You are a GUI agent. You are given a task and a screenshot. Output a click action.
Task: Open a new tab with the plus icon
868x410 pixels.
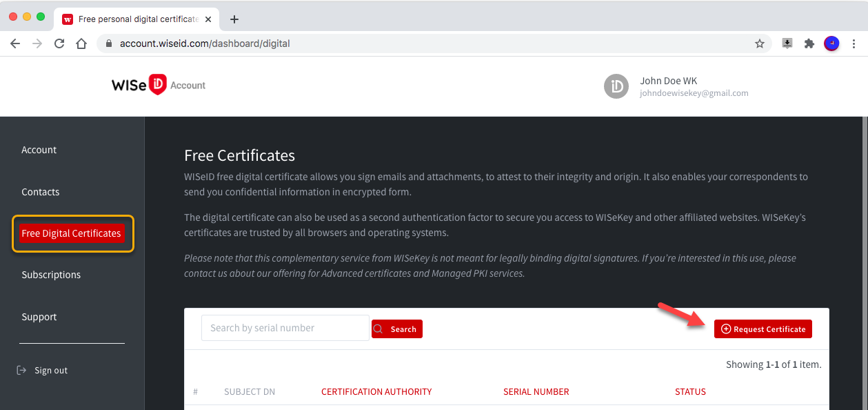coord(234,19)
